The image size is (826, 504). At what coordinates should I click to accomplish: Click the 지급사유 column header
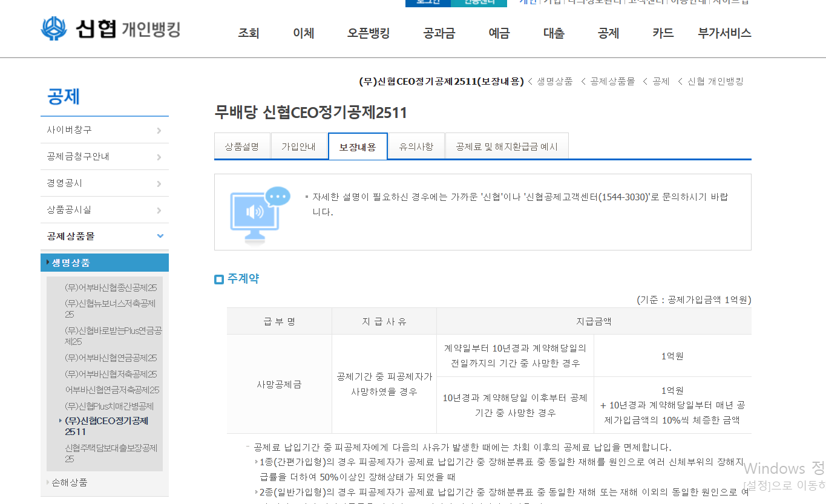tap(384, 321)
